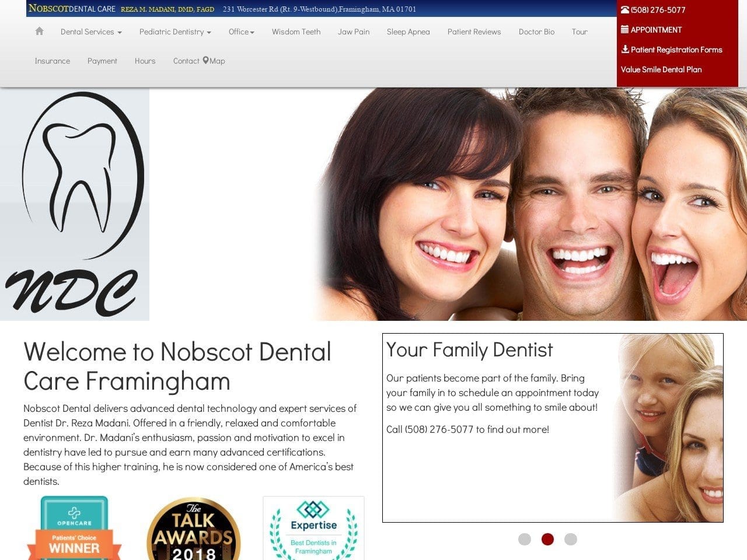
Task: Go to the home icon in navbar
Action: click(x=39, y=32)
